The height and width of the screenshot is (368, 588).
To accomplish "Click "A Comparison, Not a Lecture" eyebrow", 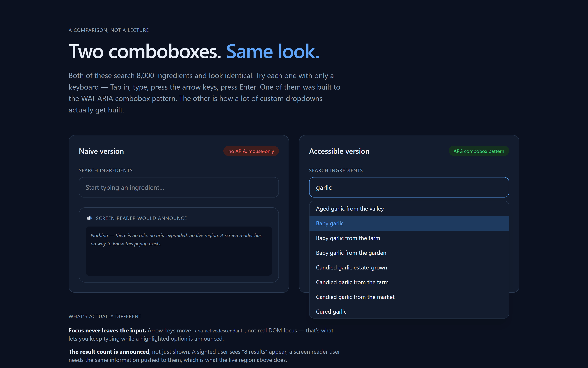I will [x=109, y=30].
